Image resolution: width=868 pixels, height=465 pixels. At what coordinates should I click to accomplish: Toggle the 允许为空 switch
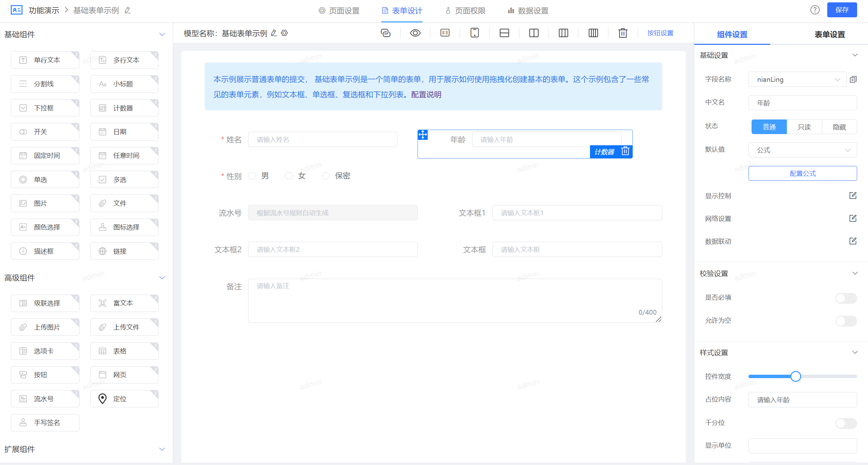[x=846, y=321]
